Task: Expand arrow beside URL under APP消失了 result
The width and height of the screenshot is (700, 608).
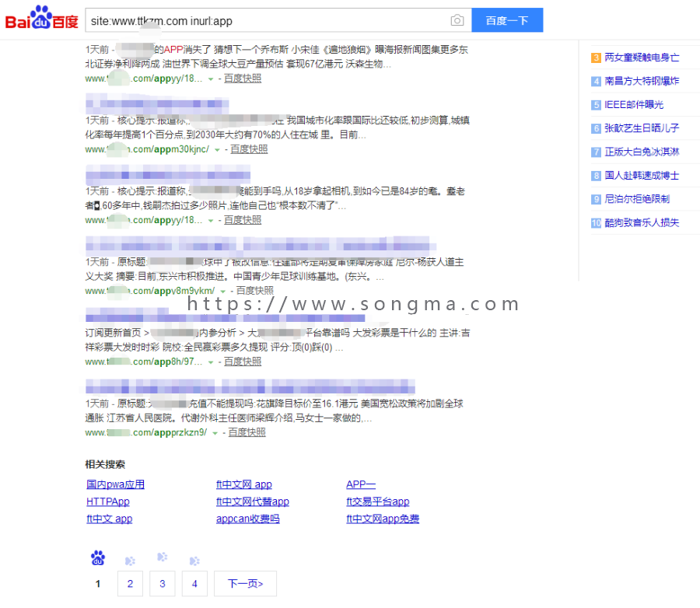Action: click(x=211, y=79)
